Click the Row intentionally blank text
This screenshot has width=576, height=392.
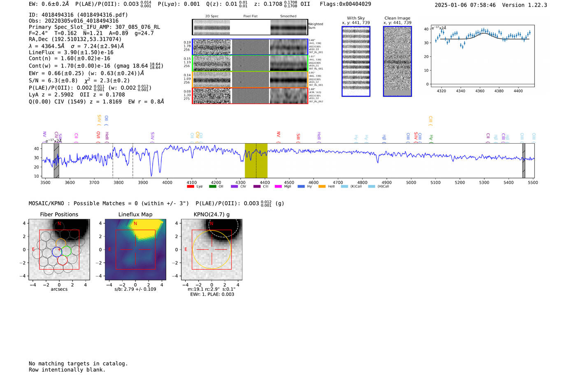pos(67,370)
